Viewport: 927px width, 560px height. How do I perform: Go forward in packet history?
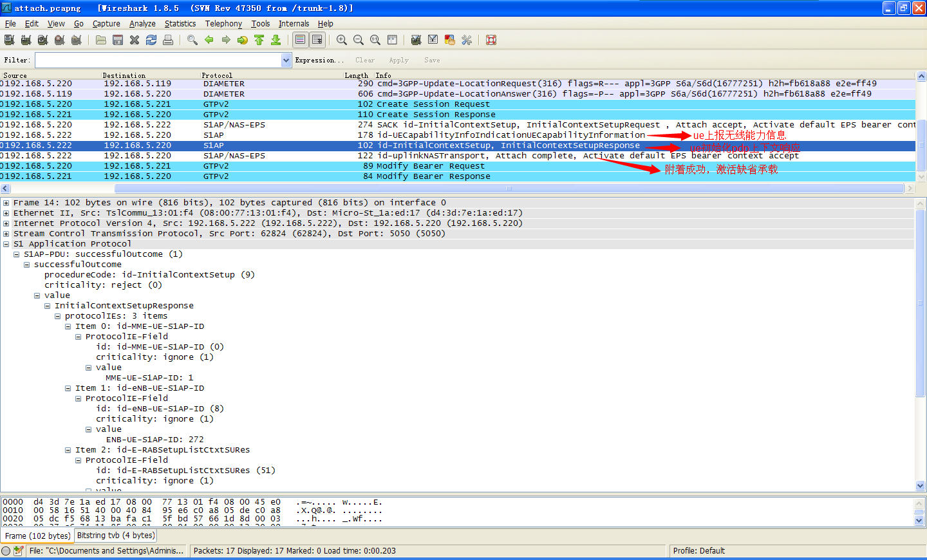click(x=226, y=40)
